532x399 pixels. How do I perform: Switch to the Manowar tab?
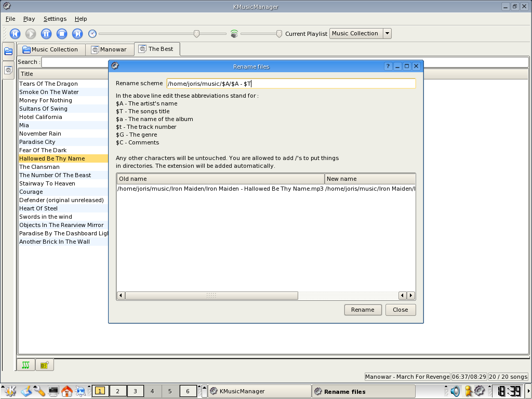point(109,50)
